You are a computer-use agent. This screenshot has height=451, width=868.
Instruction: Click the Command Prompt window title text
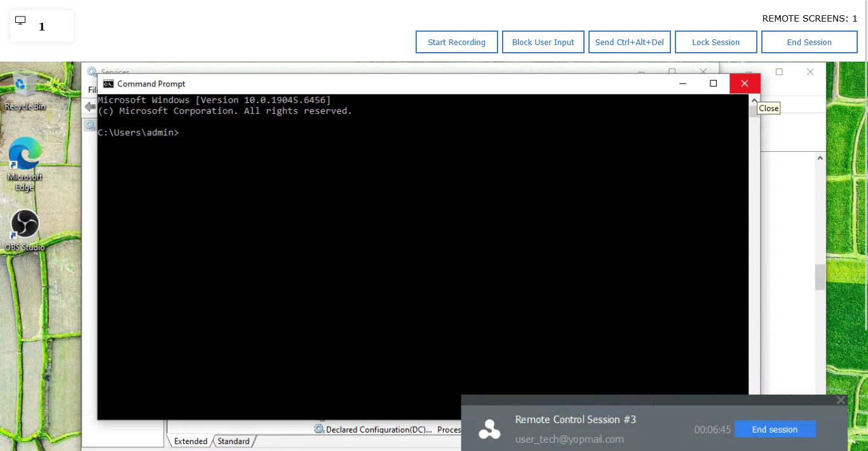click(151, 84)
